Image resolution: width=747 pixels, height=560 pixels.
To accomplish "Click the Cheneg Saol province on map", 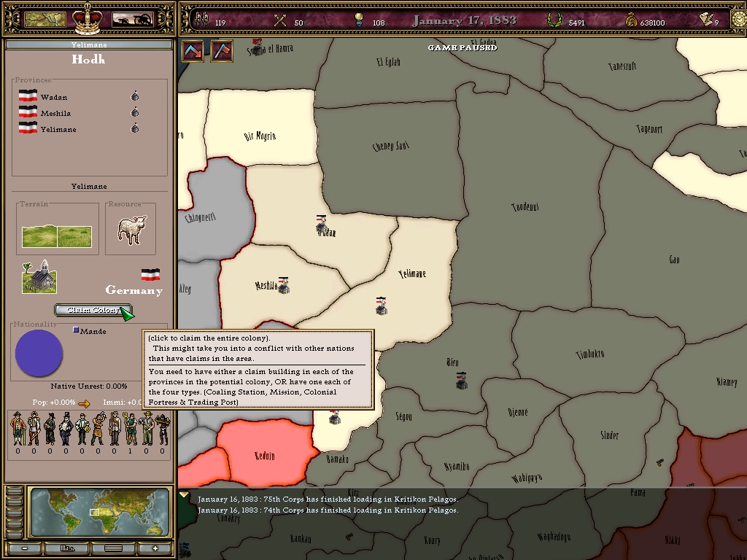I will click(391, 146).
